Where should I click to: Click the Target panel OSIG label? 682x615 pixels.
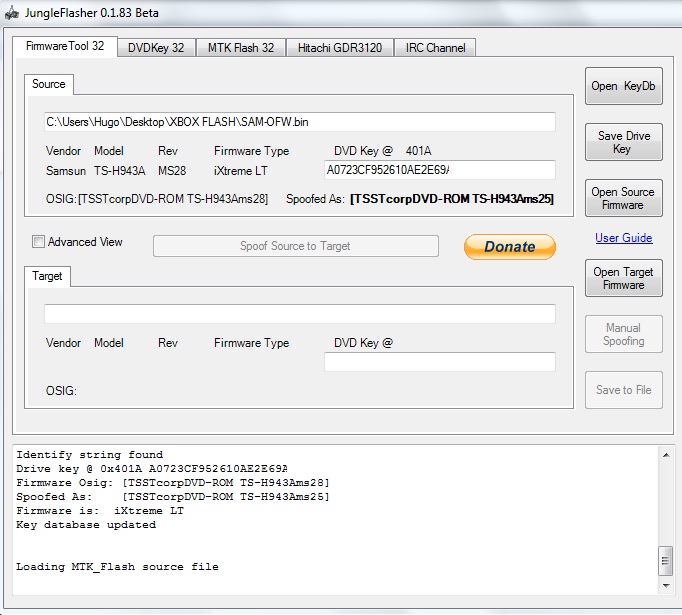(61, 391)
